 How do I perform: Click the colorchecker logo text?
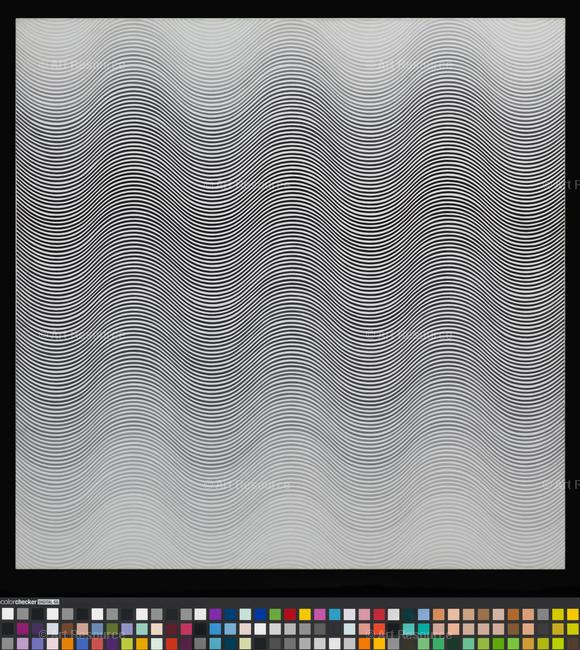click(x=18, y=602)
